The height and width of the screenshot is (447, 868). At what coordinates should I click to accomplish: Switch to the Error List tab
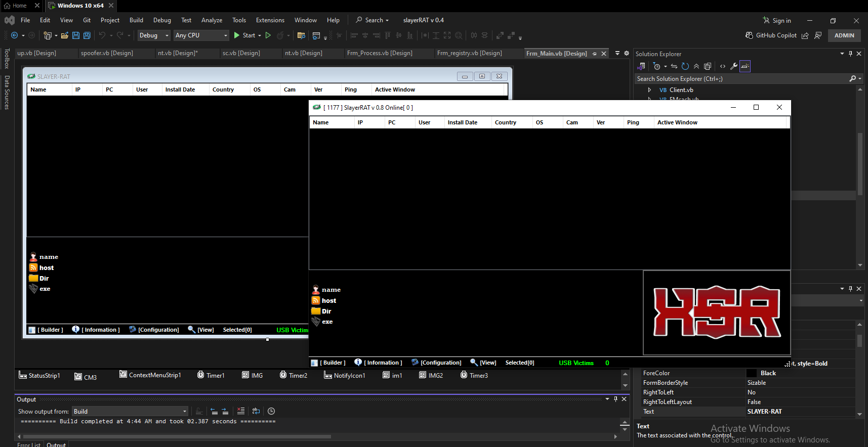tap(29, 444)
